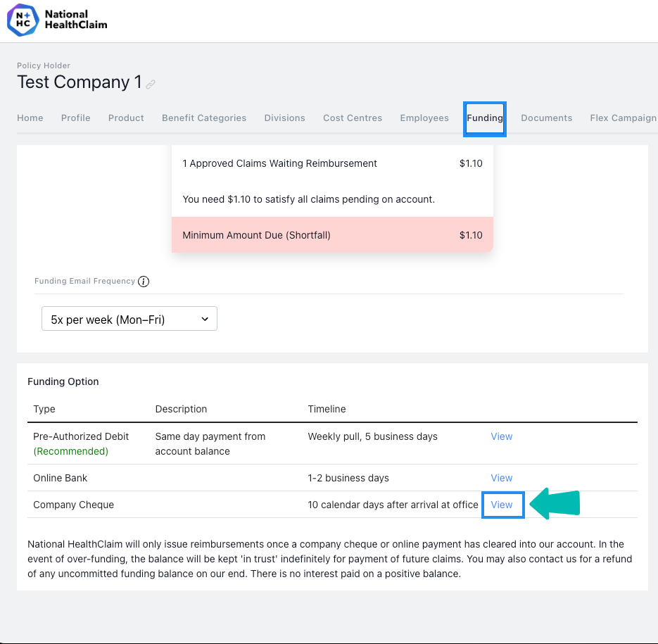Select the Benefit Categories tab
This screenshot has width=658, height=644.
pos(204,118)
